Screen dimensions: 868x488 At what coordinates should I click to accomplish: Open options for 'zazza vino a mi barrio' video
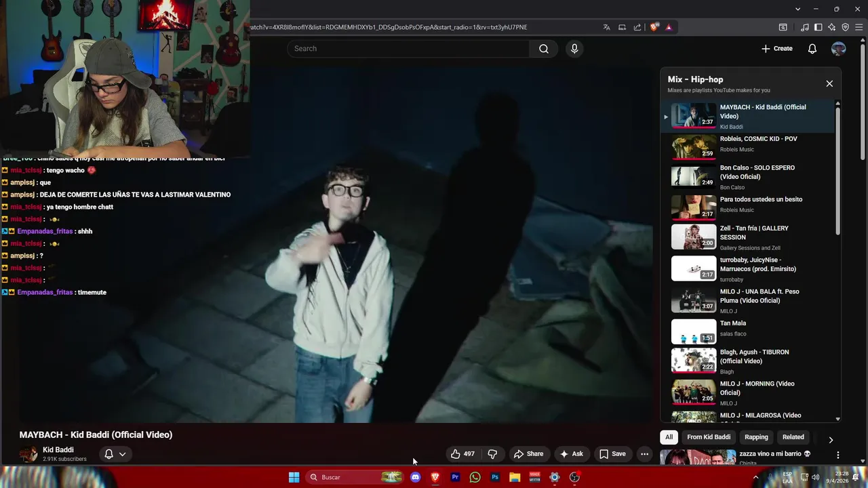tap(837, 455)
